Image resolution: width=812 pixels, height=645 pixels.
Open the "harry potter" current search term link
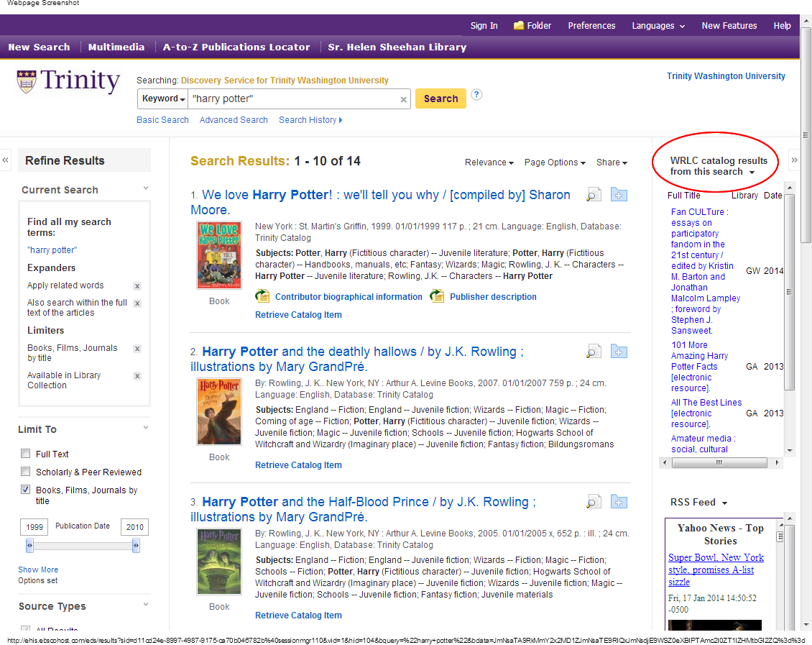tap(52, 250)
